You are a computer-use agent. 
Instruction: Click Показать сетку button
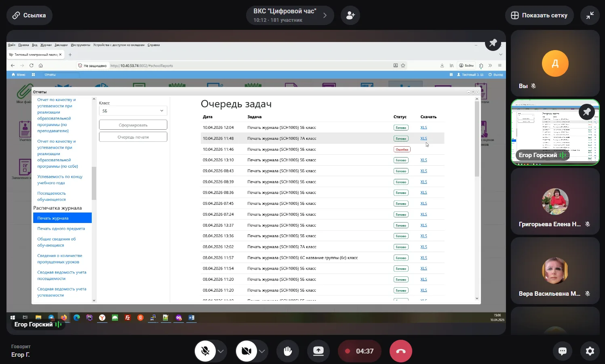(539, 15)
